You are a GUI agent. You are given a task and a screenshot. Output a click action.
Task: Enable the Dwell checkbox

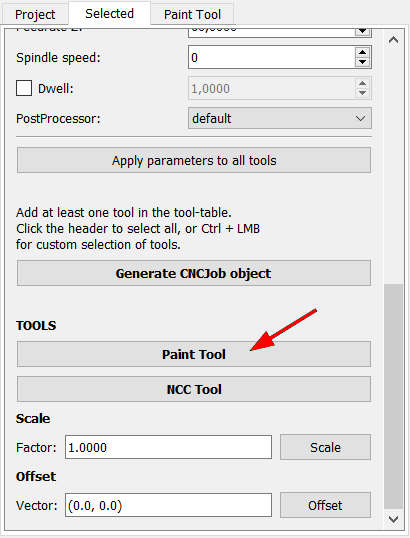[x=24, y=89]
